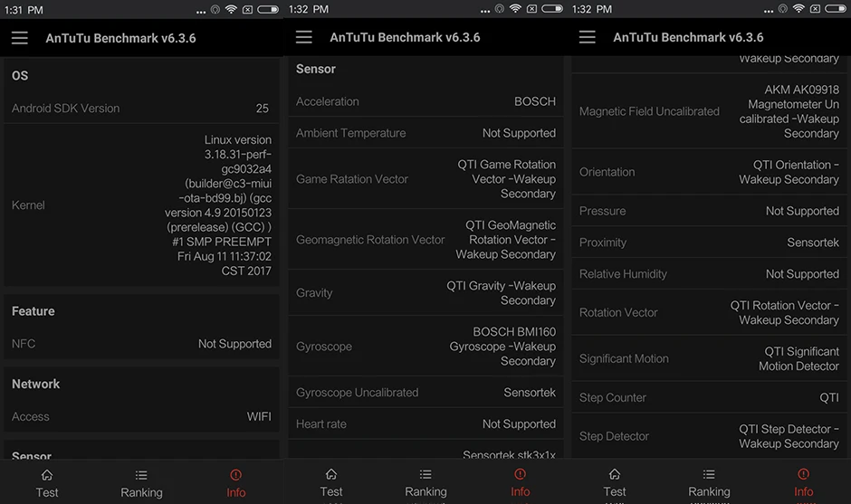This screenshot has width=851, height=504.
Task: Select Test tab label in right screen
Action: 615,491
